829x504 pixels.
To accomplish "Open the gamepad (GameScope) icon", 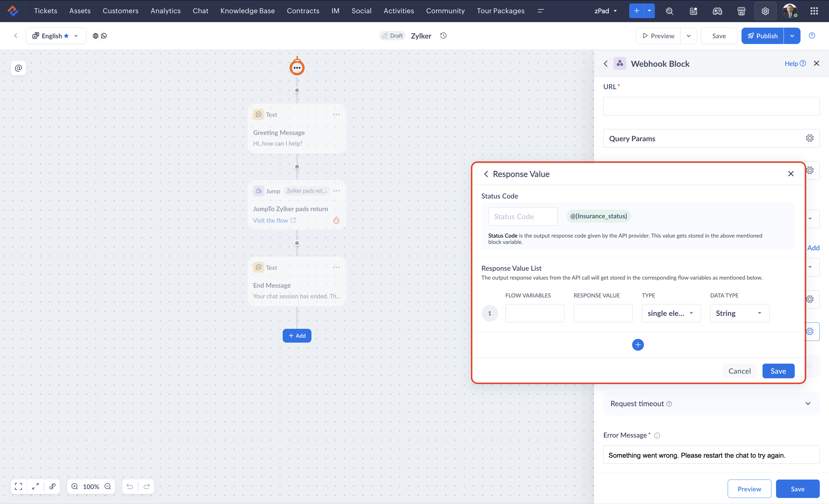I will pos(717,11).
